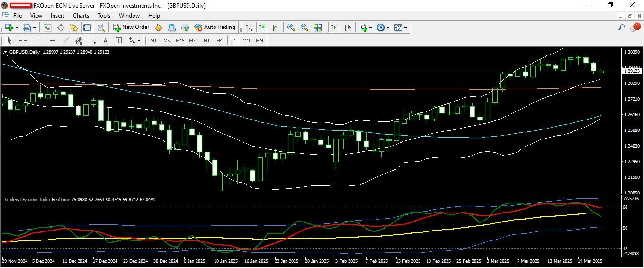Select the Fibonacci retracement tool
Image resolution: width=644 pixels, height=268 pixels.
pyautogui.click(x=92, y=40)
